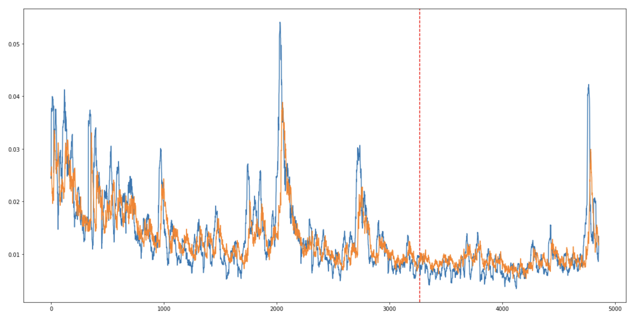Click the x-axis tick label 1000

click(x=164, y=309)
